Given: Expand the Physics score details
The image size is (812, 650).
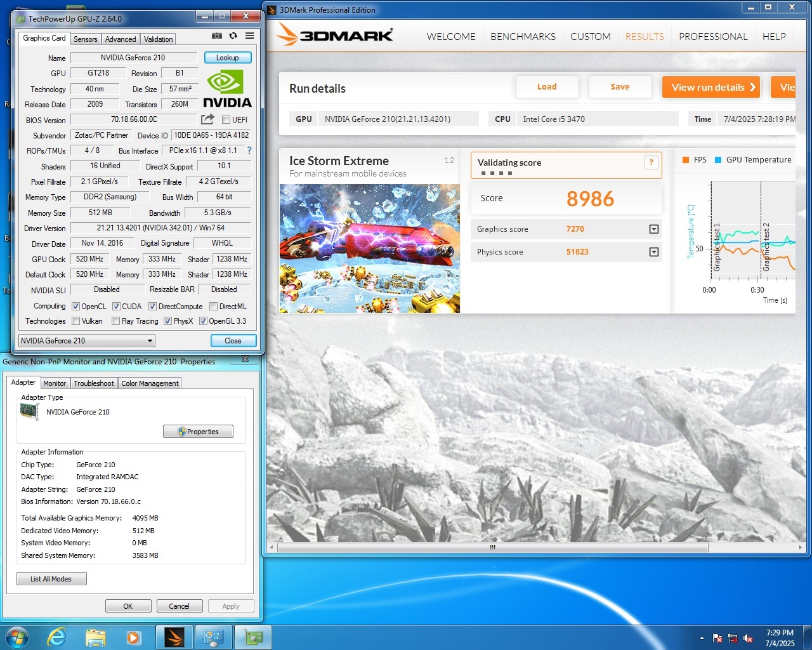Looking at the screenshot, I should (x=654, y=252).
